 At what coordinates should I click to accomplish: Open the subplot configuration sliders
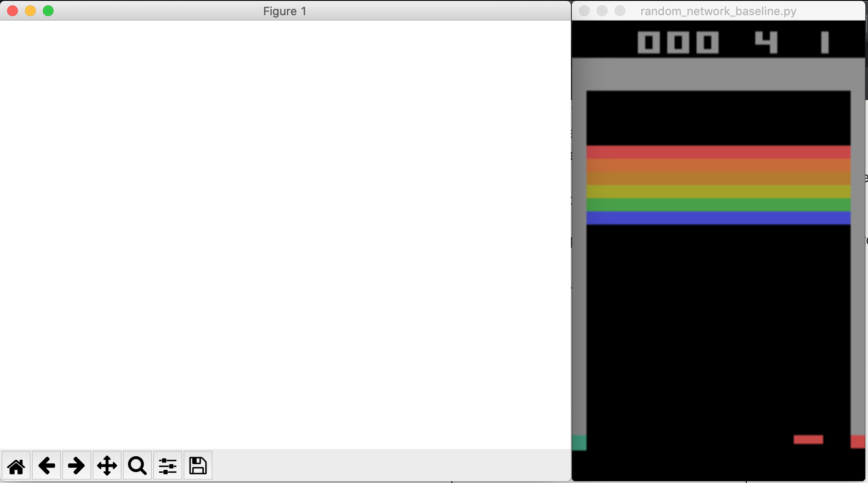167,465
